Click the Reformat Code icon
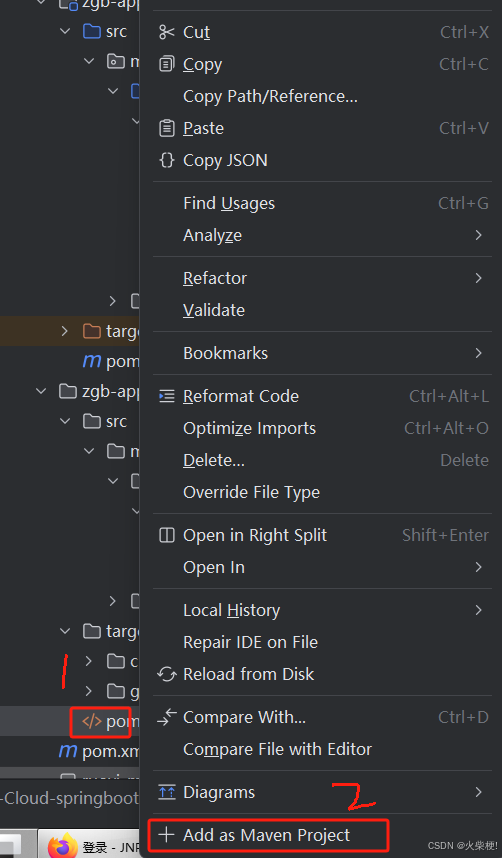This screenshot has width=502, height=858. [x=166, y=396]
